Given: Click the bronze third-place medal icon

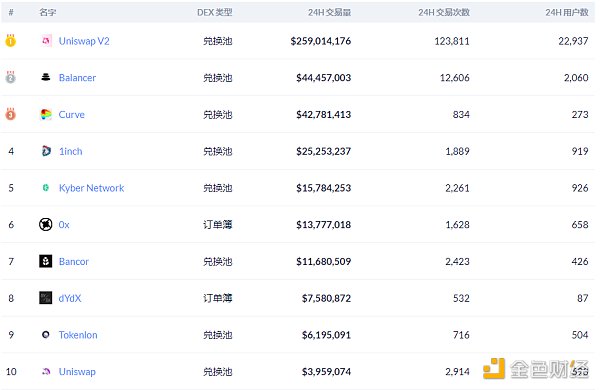Looking at the screenshot, I should coord(10,114).
